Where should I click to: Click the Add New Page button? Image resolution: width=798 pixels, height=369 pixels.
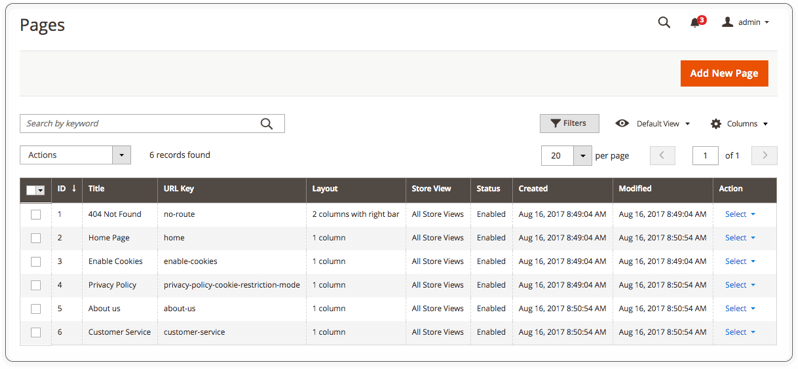click(724, 73)
